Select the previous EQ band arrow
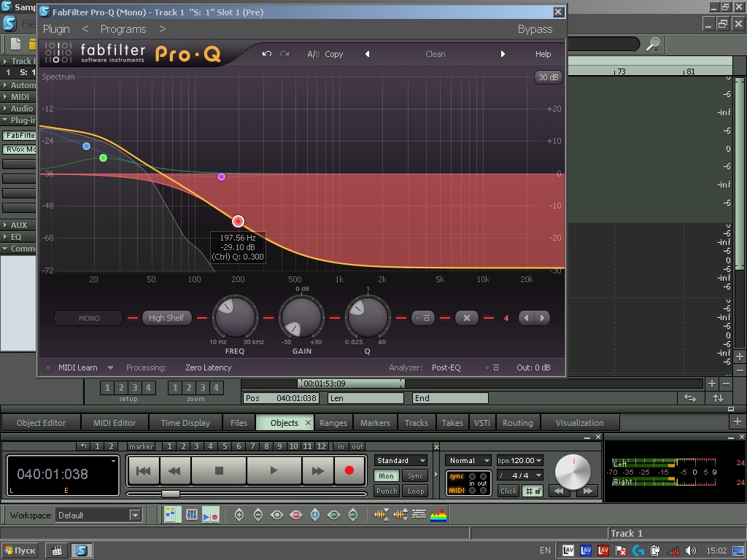Screen dimensions: 747x560 [526, 318]
